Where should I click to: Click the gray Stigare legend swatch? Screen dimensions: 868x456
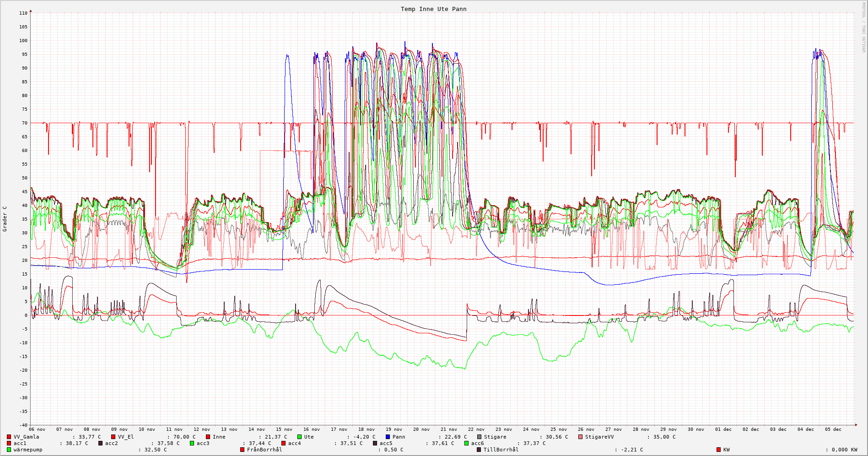[479, 437]
